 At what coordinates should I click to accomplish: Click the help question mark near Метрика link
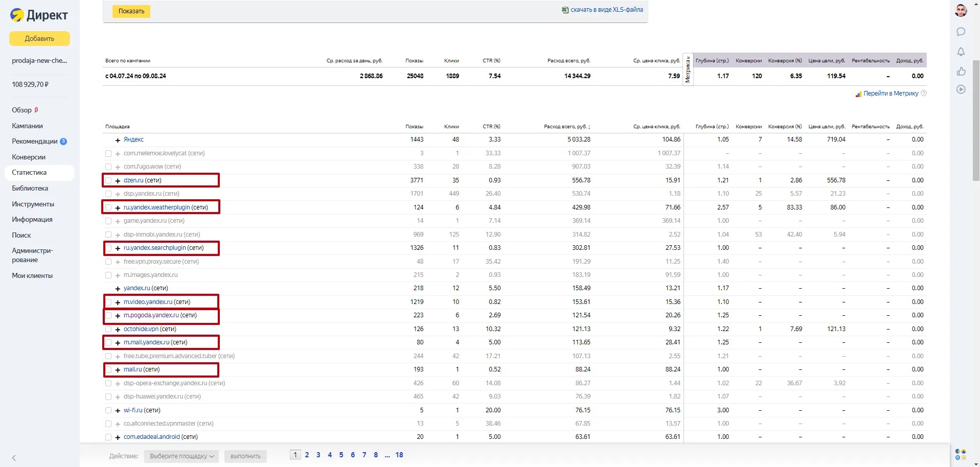(923, 94)
